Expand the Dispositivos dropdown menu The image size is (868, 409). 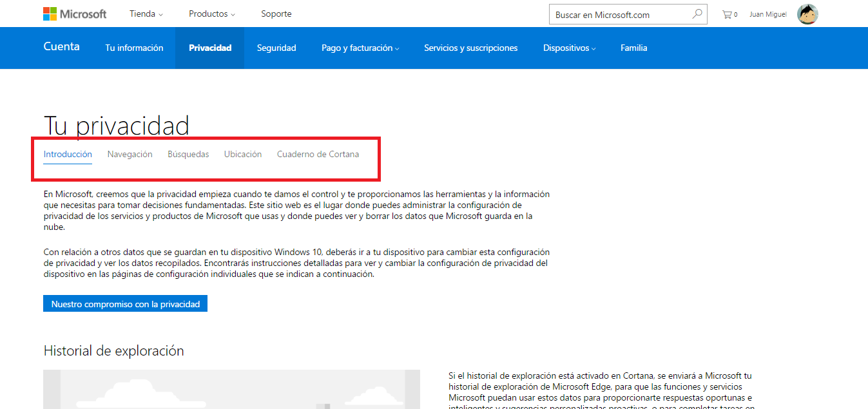click(569, 48)
